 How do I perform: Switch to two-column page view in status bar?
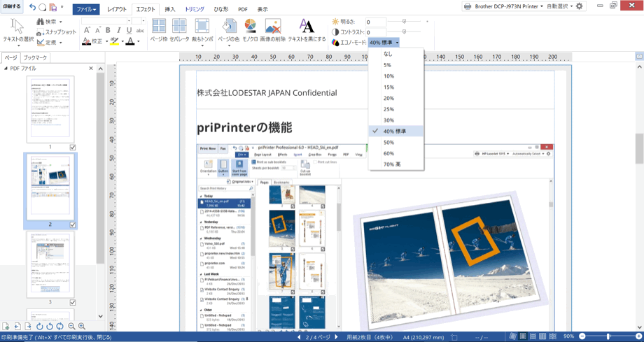(x=542, y=336)
